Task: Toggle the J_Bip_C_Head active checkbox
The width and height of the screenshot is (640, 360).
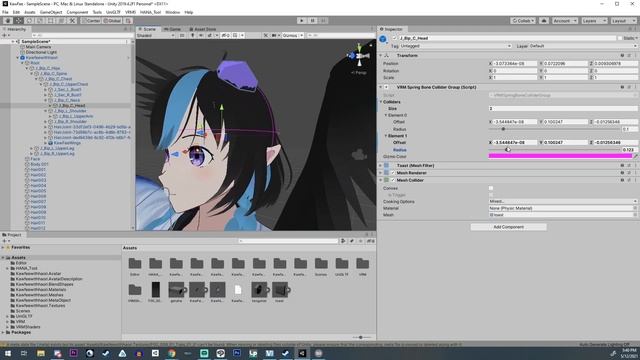Action: pyautogui.click(x=395, y=38)
